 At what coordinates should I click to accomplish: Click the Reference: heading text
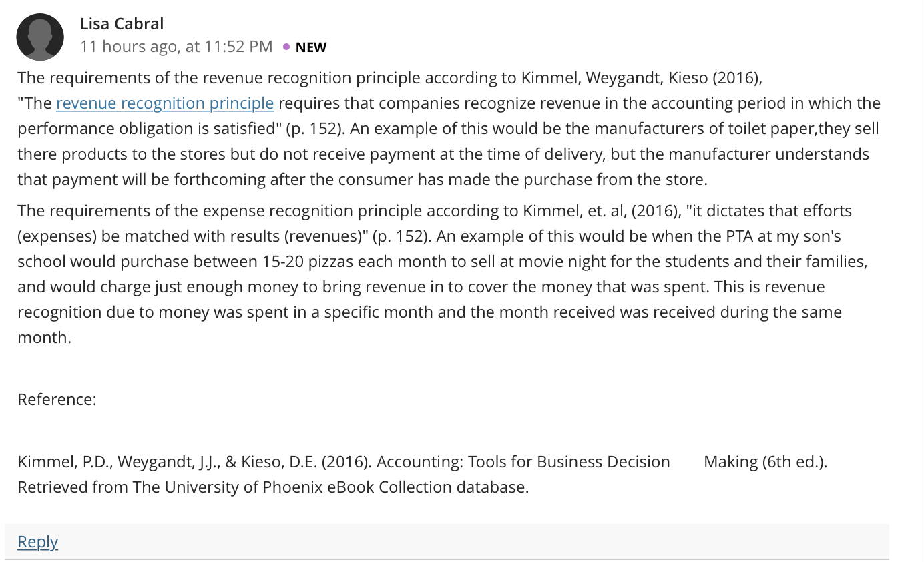pos(57,400)
